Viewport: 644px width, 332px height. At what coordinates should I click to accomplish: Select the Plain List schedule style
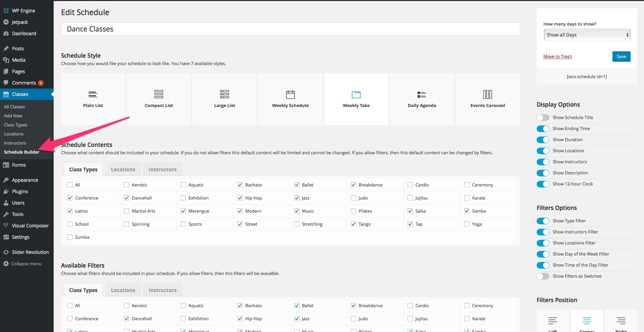(x=93, y=99)
